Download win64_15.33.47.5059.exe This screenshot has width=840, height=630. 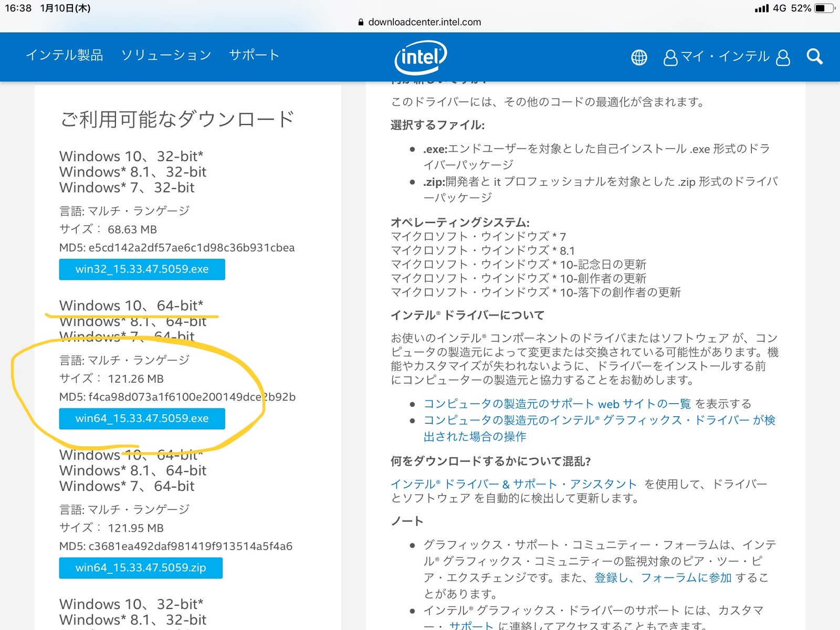tap(142, 418)
